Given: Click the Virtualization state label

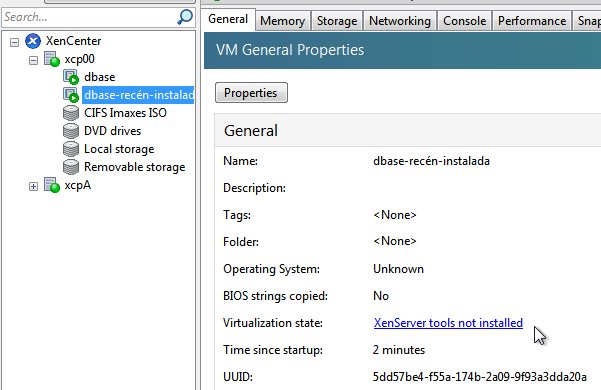Looking at the screenshot, I should 273,323.
